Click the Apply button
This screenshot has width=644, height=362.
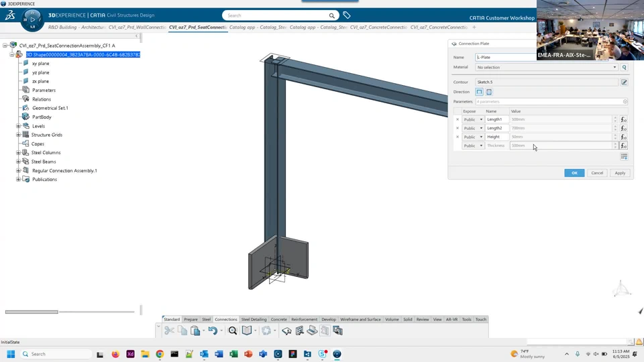coord(620,173)
